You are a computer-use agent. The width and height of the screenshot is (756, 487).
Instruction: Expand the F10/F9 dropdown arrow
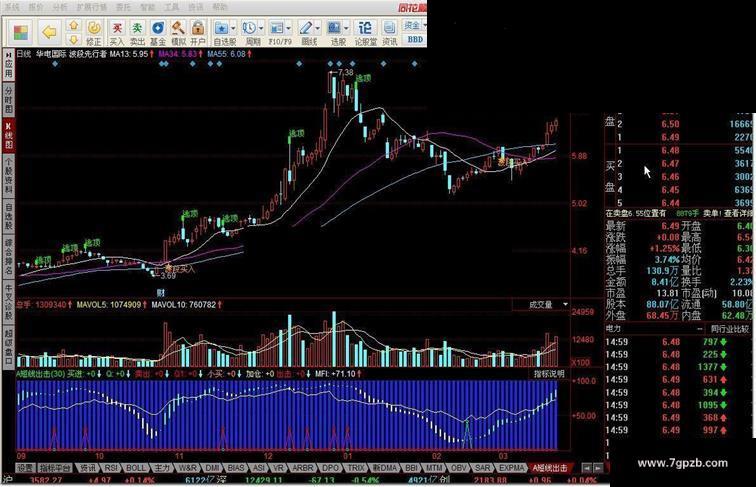[288, 28]
